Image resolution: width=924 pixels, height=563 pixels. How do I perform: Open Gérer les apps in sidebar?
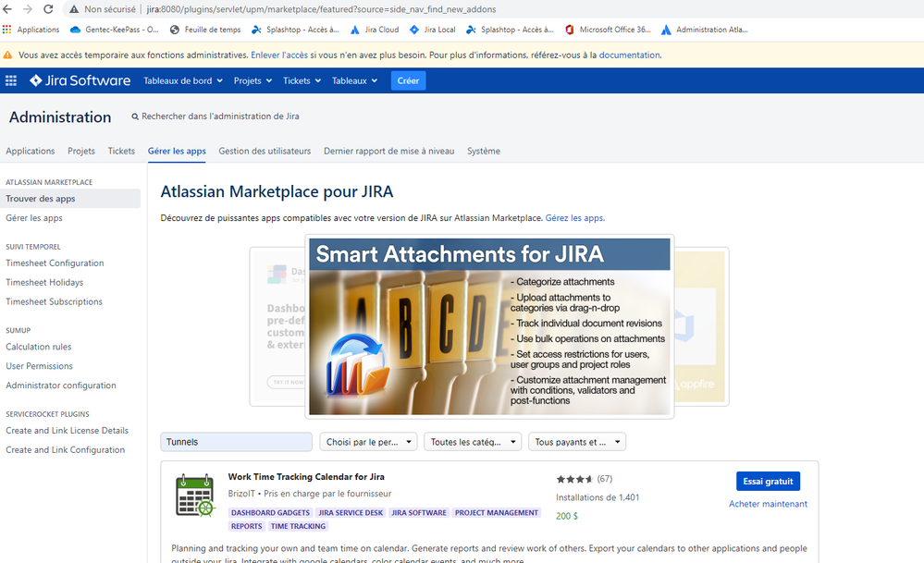pyautogui.click(x=34, y=218)
